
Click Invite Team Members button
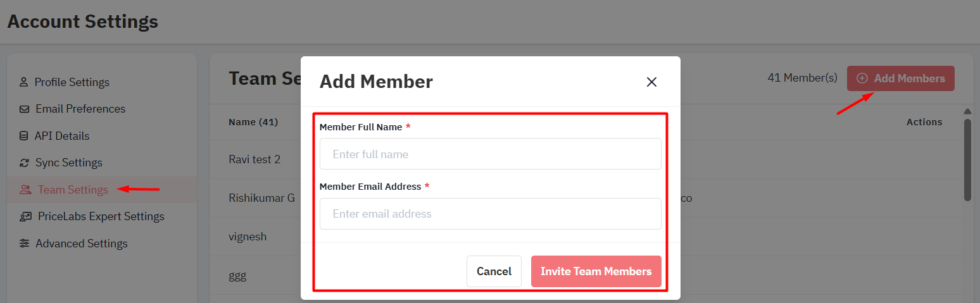(x=596, y=271)
